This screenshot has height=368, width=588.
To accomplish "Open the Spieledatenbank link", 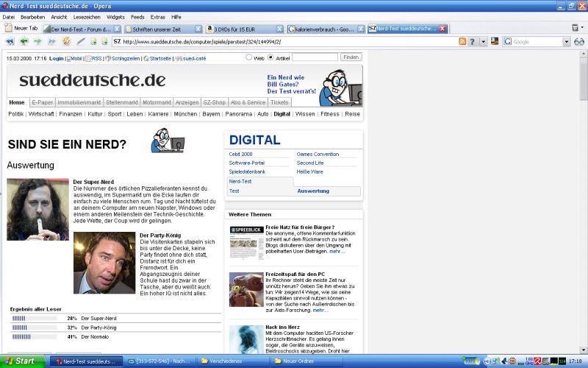I will pos(247,171).
